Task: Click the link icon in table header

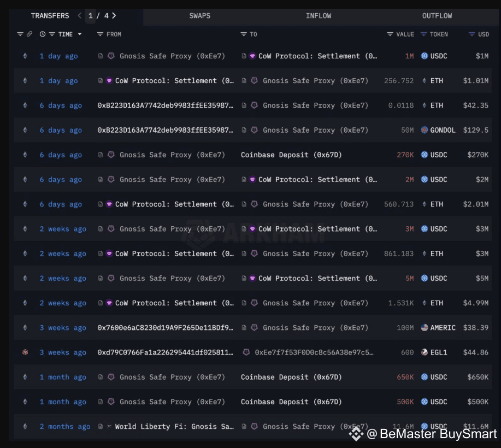Action: [x=30, y=34]
